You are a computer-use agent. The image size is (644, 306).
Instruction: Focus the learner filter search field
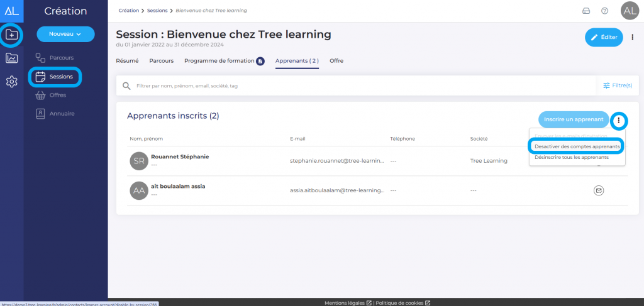(x=358, y=85)
